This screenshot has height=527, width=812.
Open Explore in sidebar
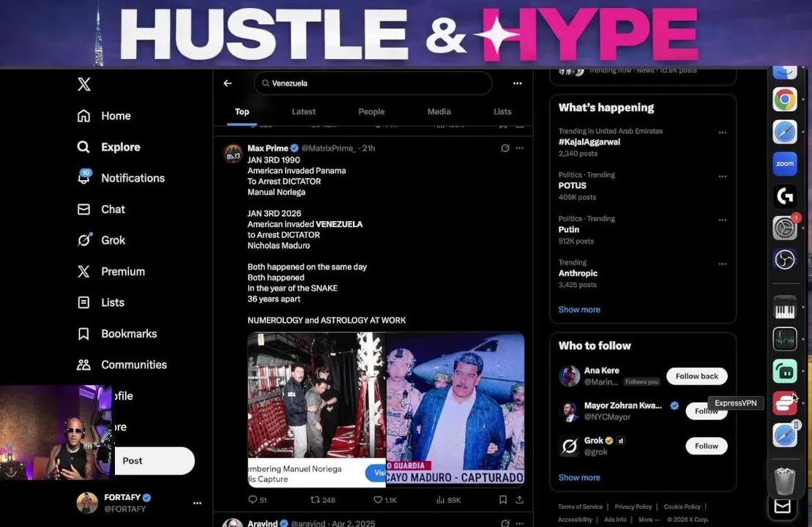(109, 147)
